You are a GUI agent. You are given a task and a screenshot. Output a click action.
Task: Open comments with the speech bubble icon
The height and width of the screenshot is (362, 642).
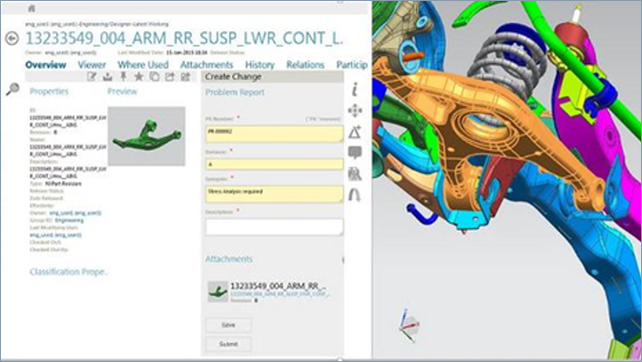[x=355, y=153]
